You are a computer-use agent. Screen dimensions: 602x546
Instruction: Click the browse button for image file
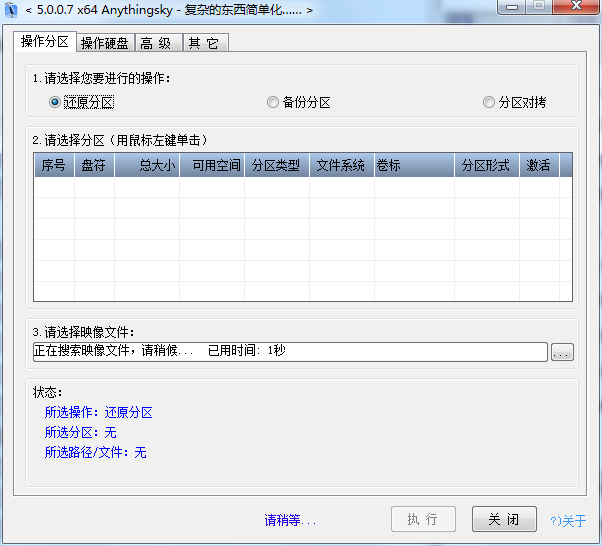(562, 352)
